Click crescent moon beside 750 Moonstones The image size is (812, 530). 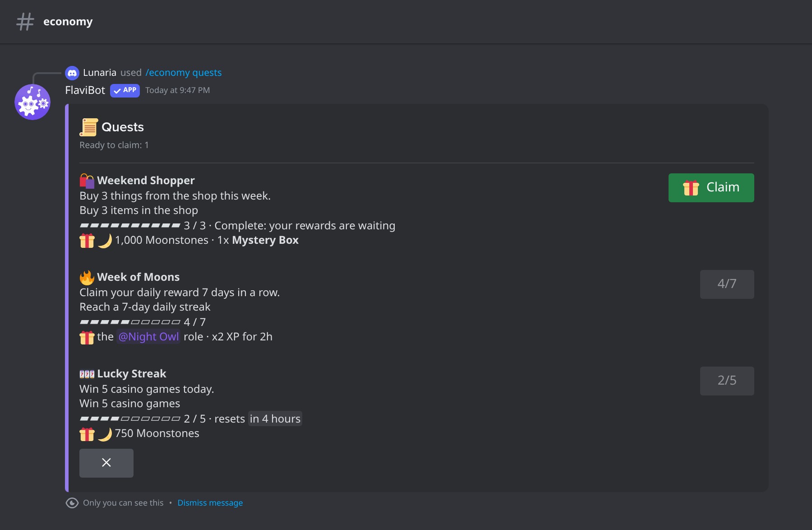click(105, 434)
